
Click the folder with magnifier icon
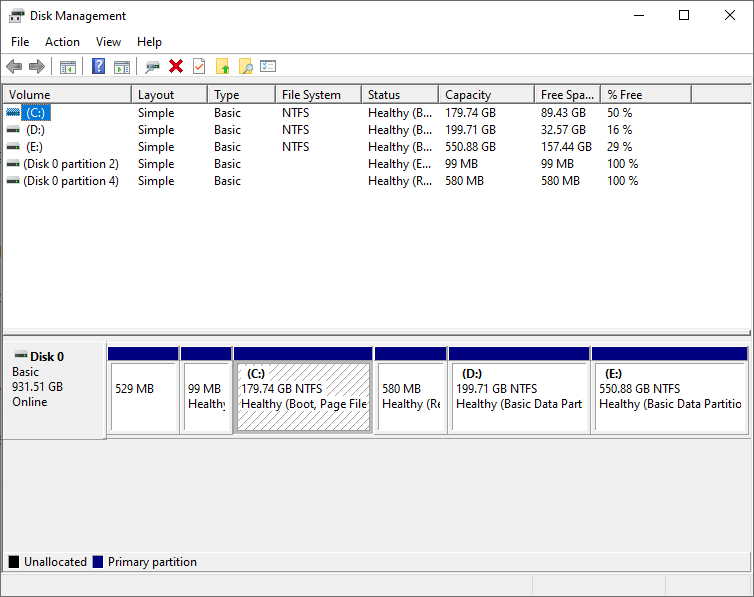[245, 67]
